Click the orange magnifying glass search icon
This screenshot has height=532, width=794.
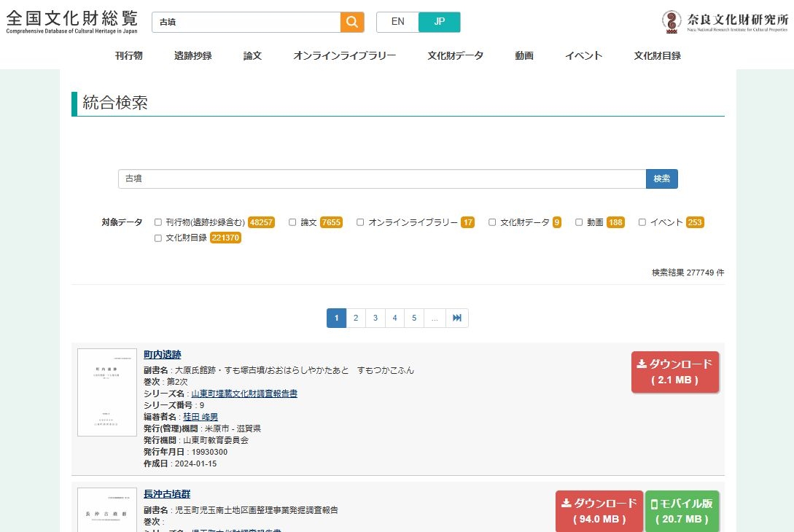pos(351,22)
